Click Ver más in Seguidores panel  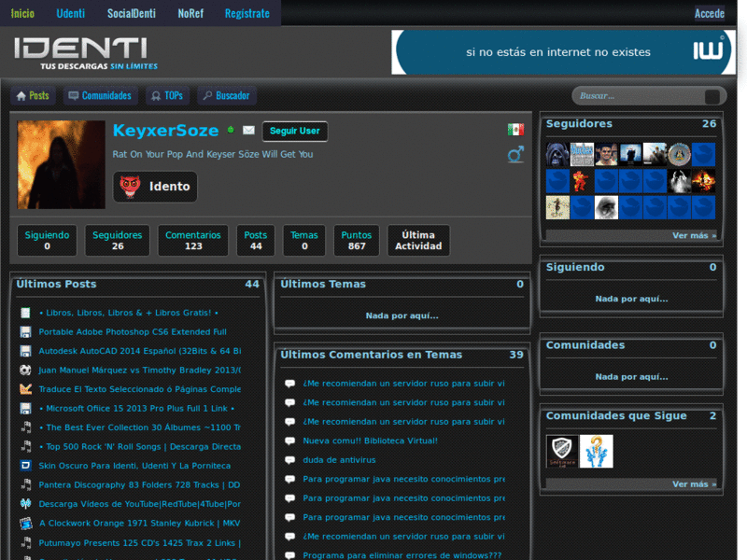tap(694, 235)
